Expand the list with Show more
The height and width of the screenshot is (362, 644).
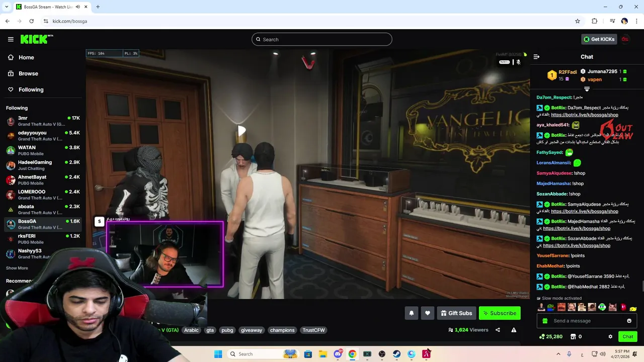[x=17, y=268]
